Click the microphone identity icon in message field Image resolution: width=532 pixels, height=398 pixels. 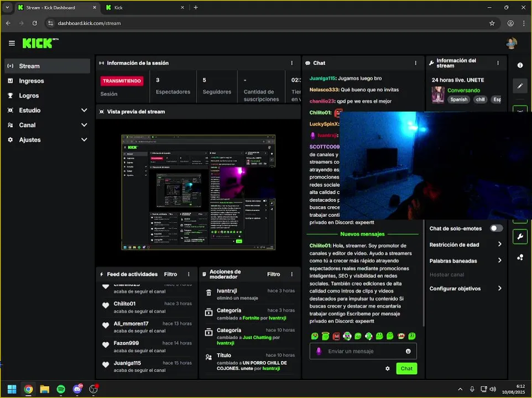[x=319, y=351]
